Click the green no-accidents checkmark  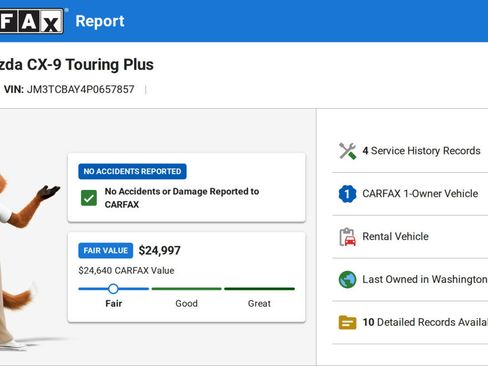pyautogui.click(x=89, y=198)
